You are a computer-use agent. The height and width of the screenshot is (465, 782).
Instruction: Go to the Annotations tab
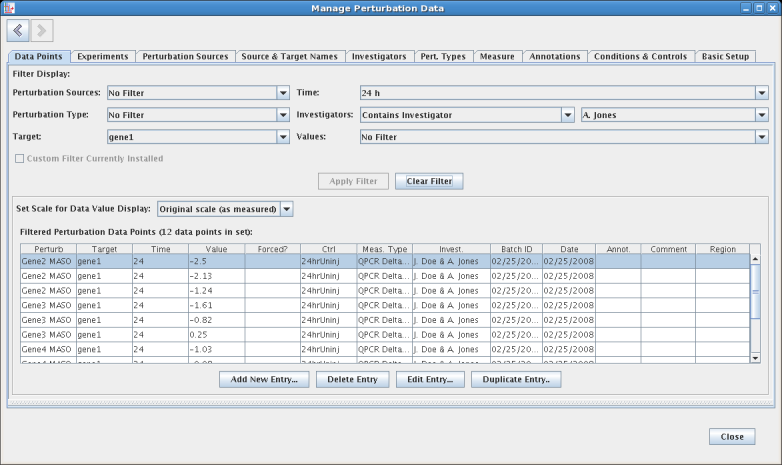tap(554, 57)
